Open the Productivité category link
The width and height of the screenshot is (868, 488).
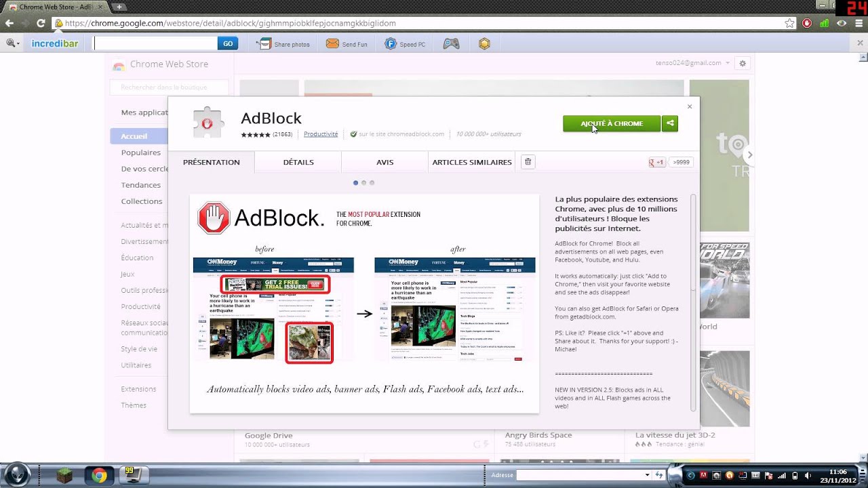[x=321, y=134]
